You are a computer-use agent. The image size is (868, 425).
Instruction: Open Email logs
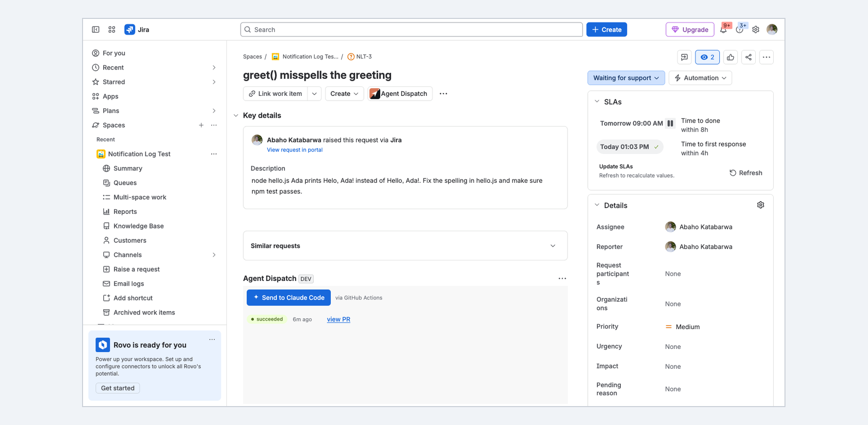point(128,284)
